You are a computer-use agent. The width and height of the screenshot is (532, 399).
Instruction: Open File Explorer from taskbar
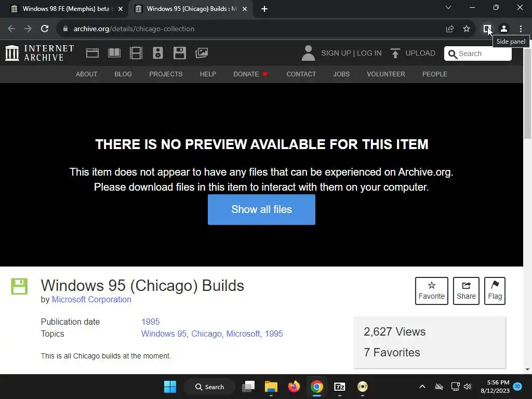pos(271,387)
